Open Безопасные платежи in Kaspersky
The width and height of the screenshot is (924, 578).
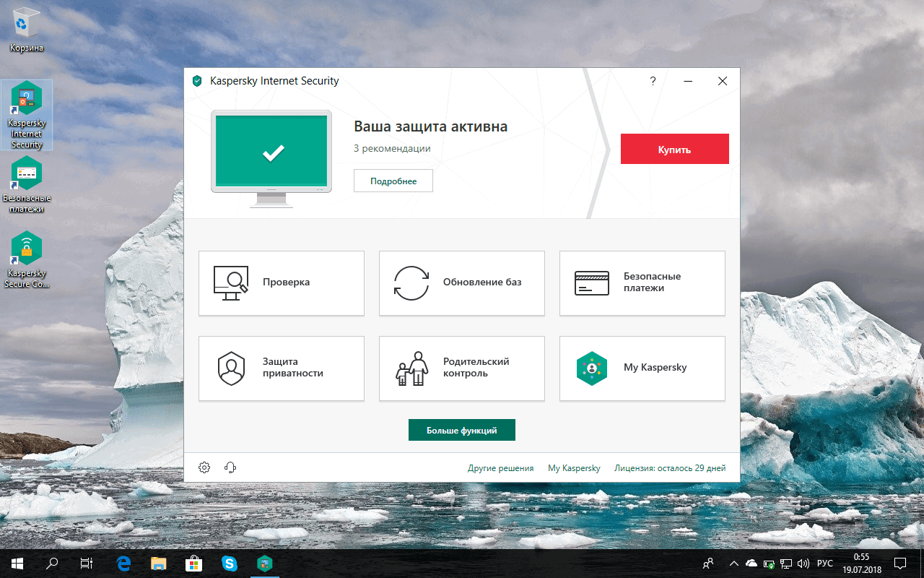pos(642,282)
